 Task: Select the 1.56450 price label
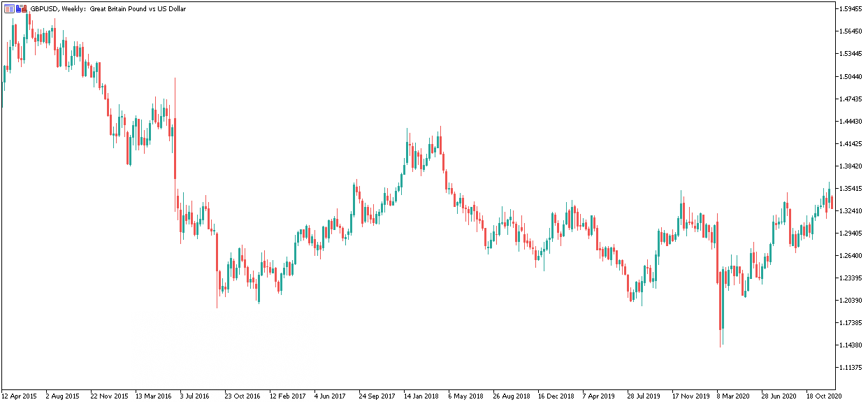tap(851, 31)
